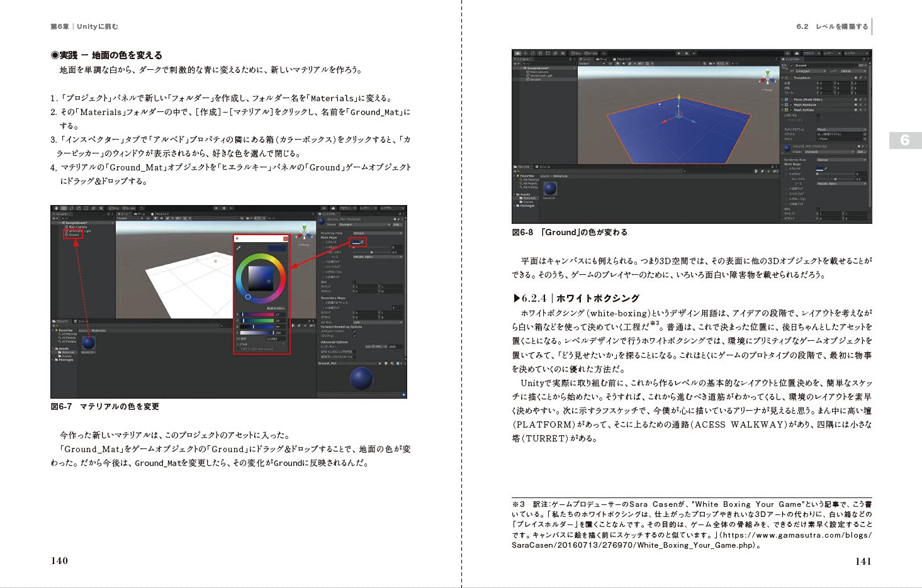Click the green Y-axis arrow handle in figure 6-8
The image size is (922, 588).
pyautogui.click(x=678, y=97)
